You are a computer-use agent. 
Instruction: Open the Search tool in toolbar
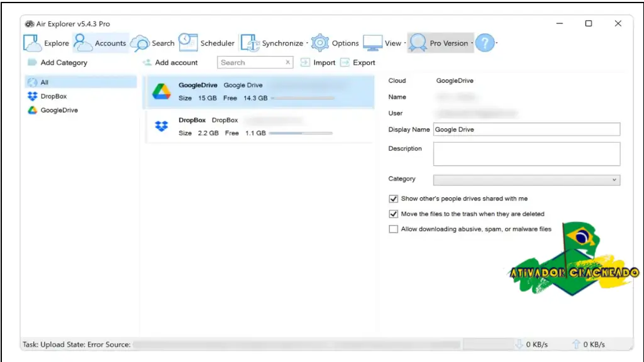pos(152,43)
